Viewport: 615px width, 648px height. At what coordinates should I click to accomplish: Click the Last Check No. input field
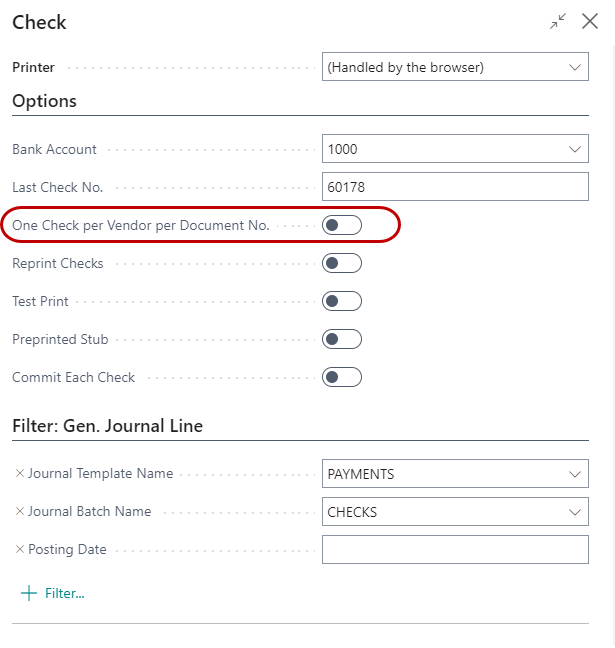click(455, 187)
